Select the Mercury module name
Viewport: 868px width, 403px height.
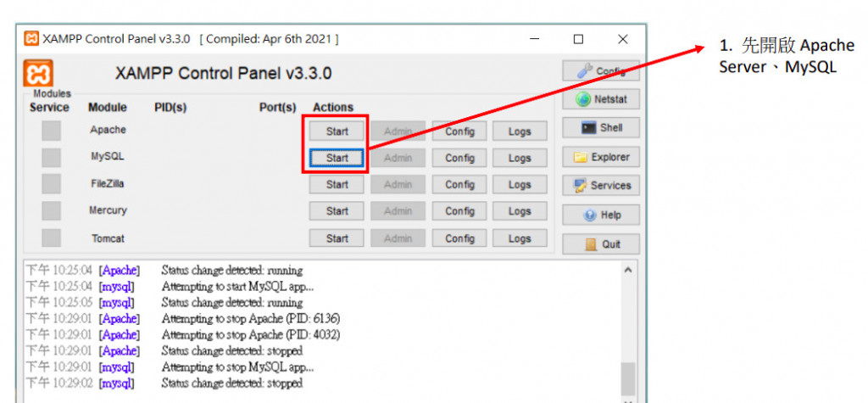coord(108,210)
